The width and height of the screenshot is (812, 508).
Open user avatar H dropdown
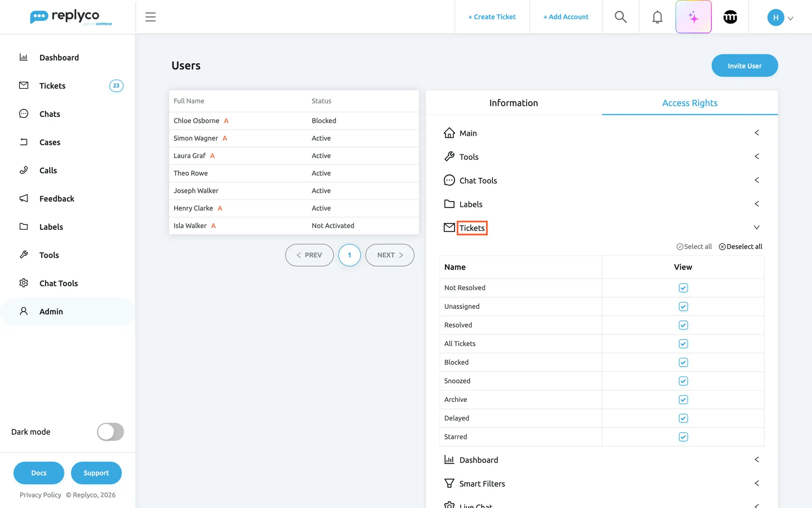click(780, 18)
